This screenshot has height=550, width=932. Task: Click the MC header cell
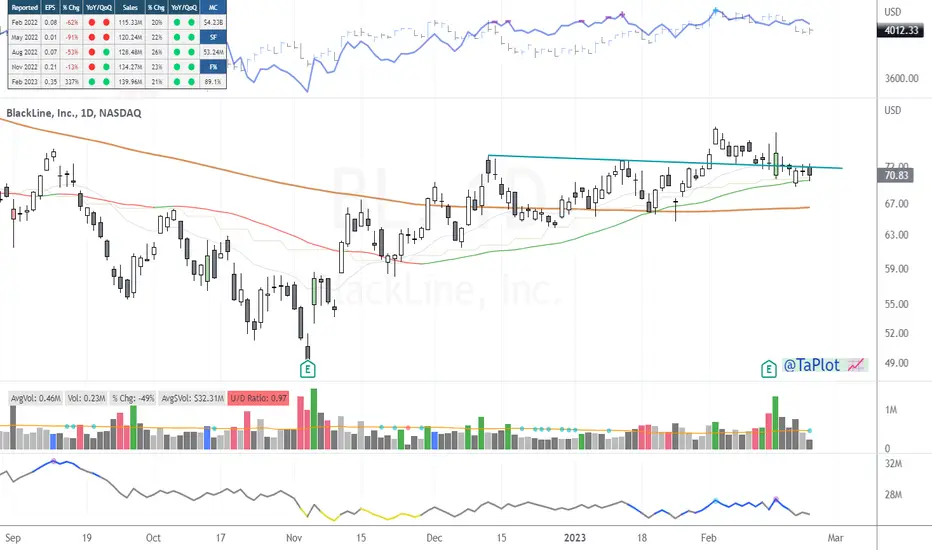(213, 8)
